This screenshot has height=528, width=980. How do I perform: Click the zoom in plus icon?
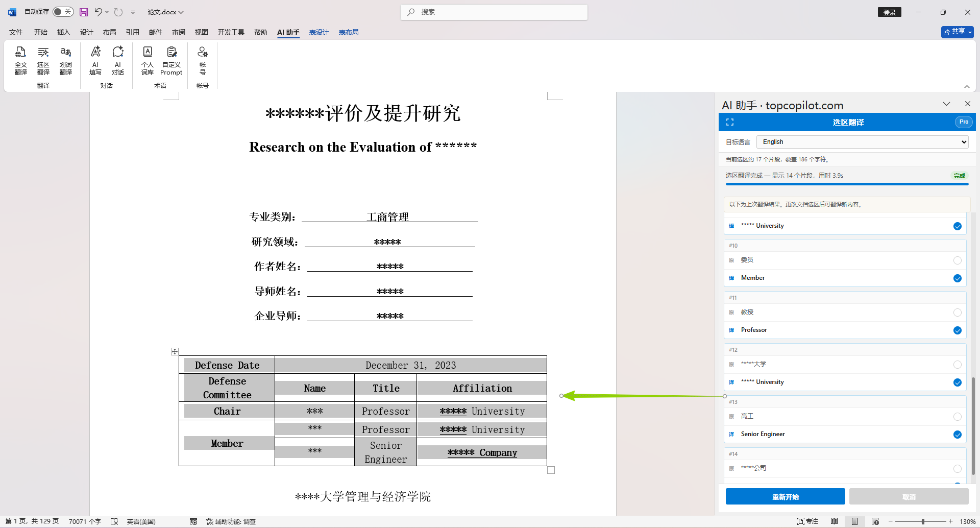point(951,521)
